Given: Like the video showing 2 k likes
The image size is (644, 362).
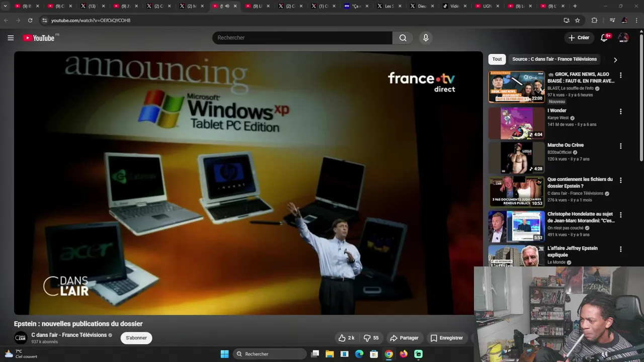Looking at the screenshot, I should click(x=346, y=338).
